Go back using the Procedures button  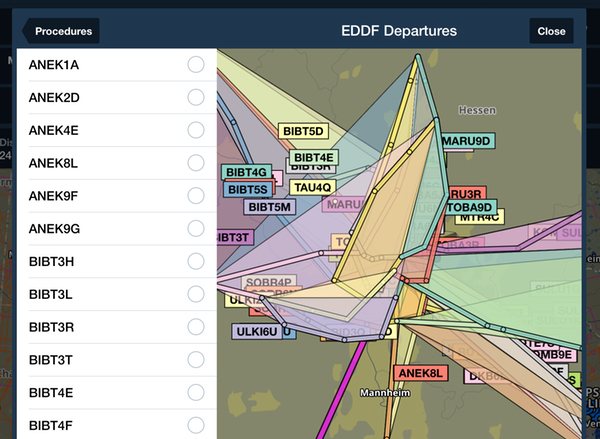(61, 31)
